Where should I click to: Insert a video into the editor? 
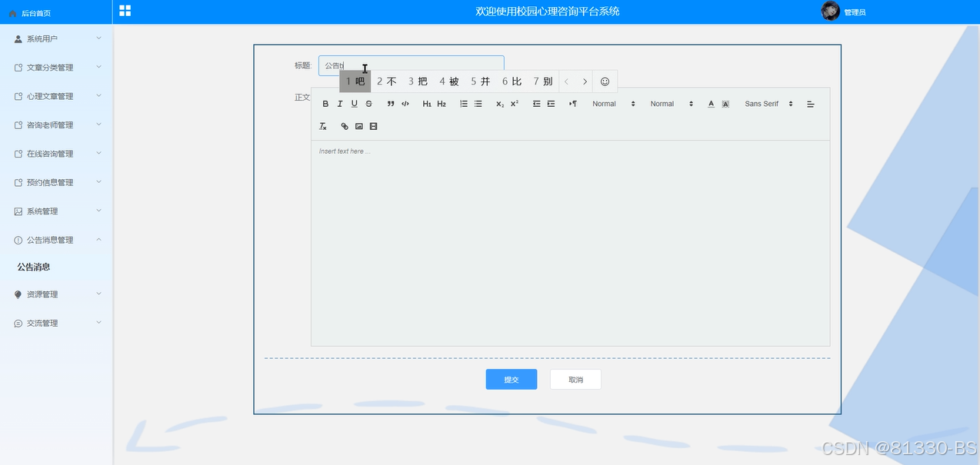click(x=374, y=126)
